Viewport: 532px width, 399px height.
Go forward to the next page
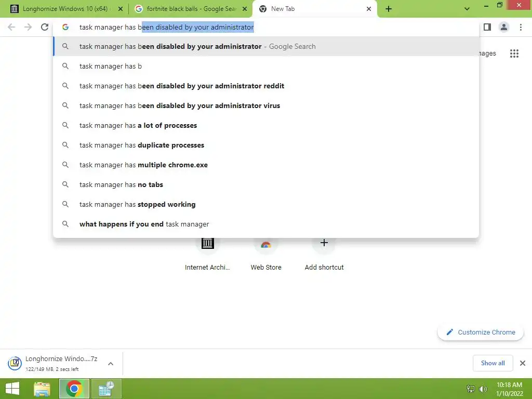[x=28, y=27]
